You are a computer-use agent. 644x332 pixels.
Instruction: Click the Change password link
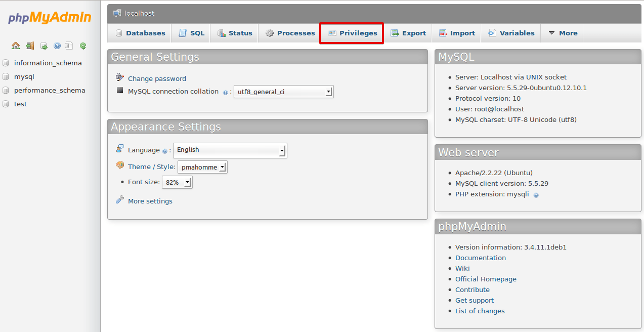[157, 78]
